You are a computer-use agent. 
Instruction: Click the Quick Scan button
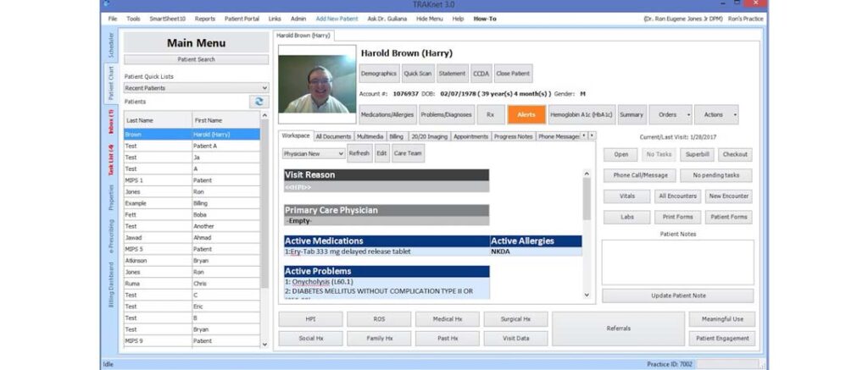(x=417, y=73)
